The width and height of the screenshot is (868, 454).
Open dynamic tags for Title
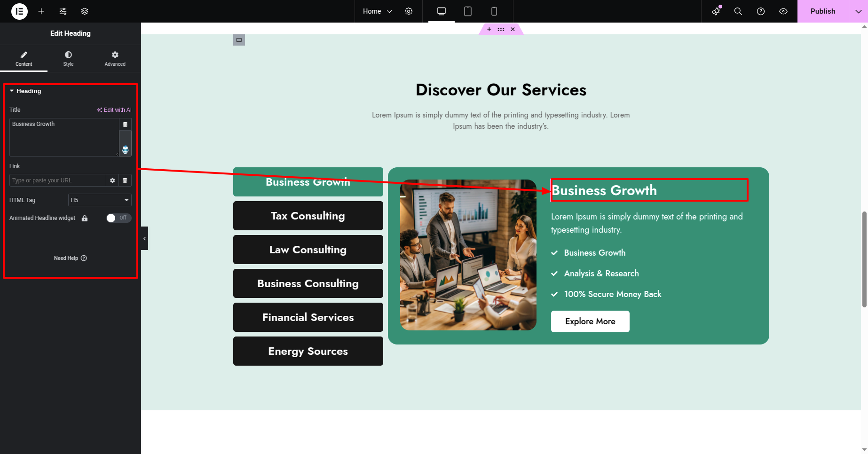[125, 125]
